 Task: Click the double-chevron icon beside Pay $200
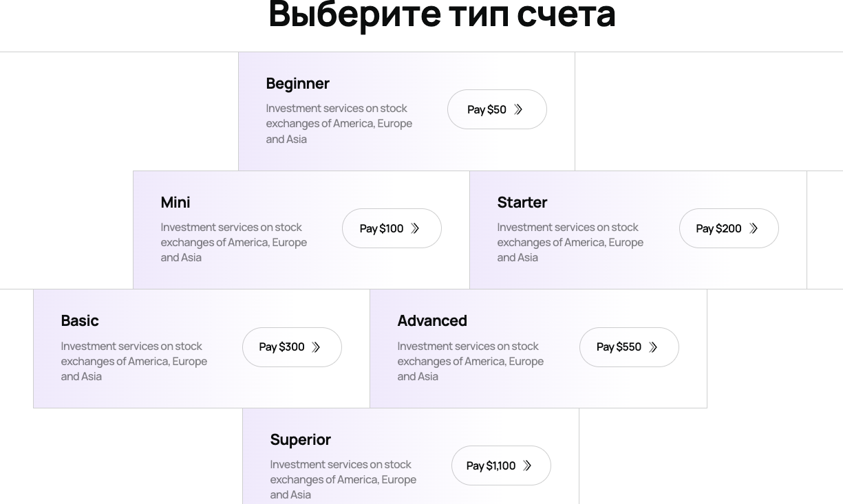[754, 228]
